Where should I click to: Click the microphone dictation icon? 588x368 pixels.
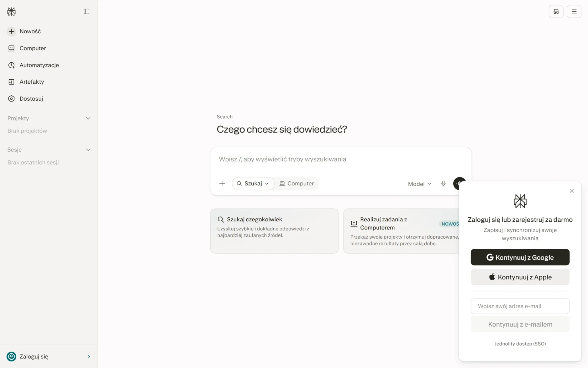click(443, 183)
